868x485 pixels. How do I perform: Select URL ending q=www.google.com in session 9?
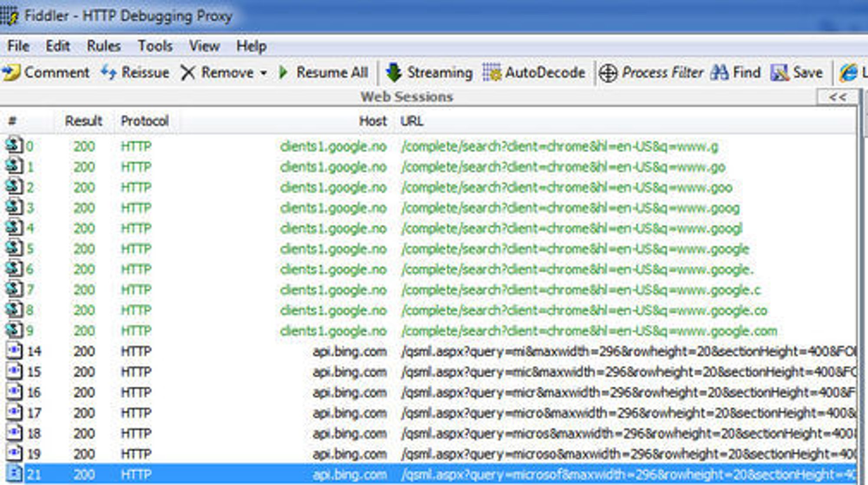[x=589, y=331]
